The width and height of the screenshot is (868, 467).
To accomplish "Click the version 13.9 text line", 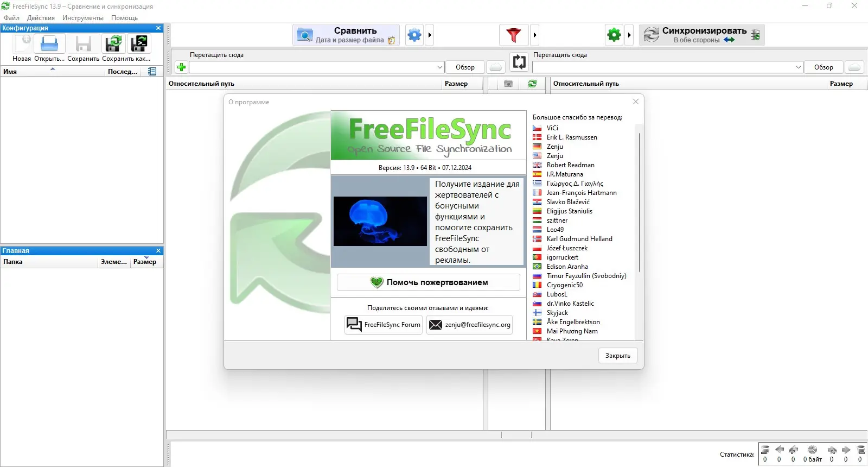I will tap(425, 168).
